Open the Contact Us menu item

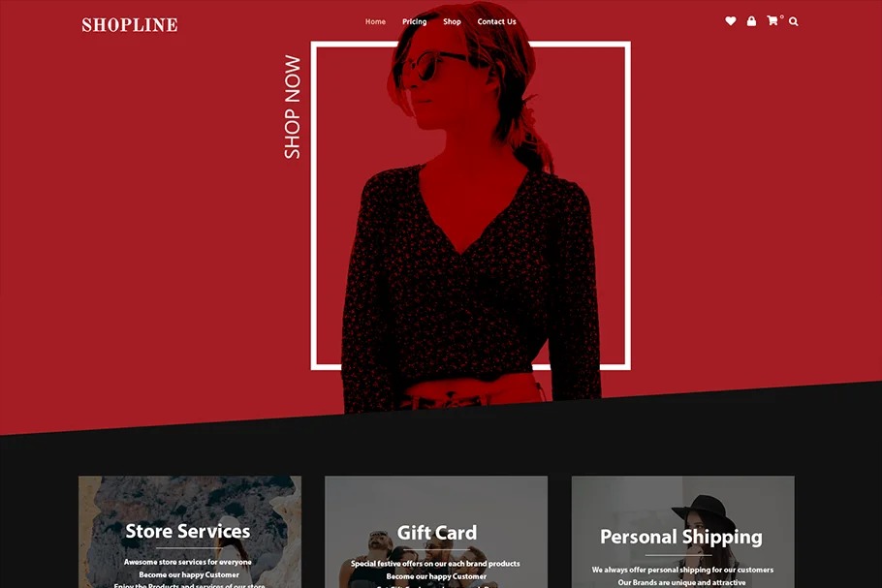pos(496,21)
